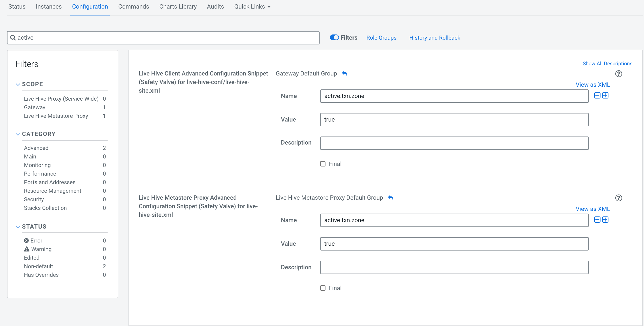
Task: Open History and Rollback link
Action: pyautogui.click(x=434, y=38)
